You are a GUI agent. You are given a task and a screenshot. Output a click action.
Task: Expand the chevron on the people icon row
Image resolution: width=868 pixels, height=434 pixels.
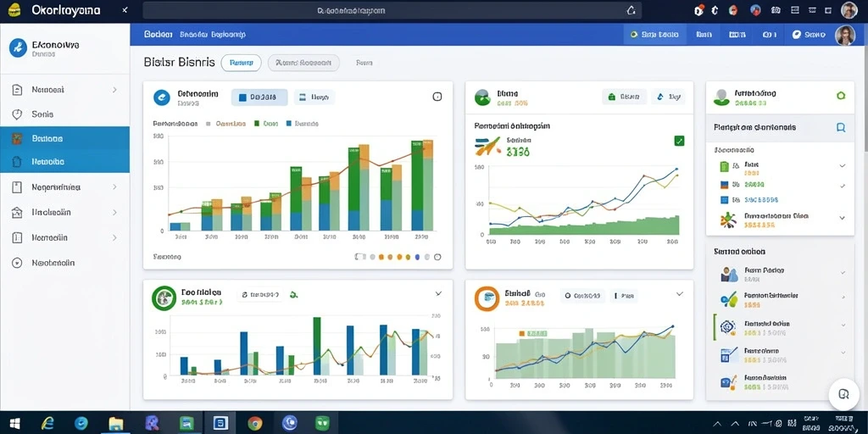tap(843, 272)
